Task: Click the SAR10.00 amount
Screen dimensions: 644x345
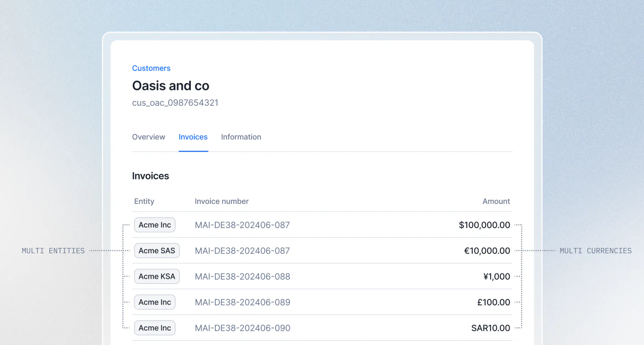Action: [491, 328]
